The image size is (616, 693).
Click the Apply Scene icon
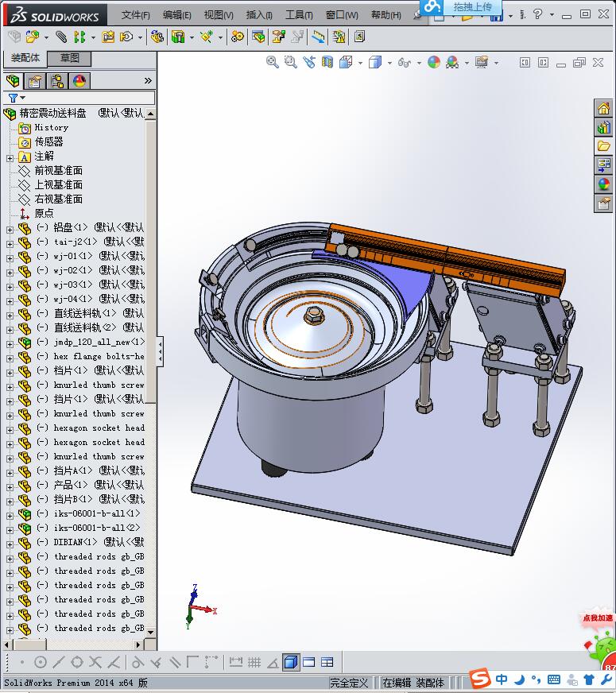pyautogui.click(x=452, y=62)
